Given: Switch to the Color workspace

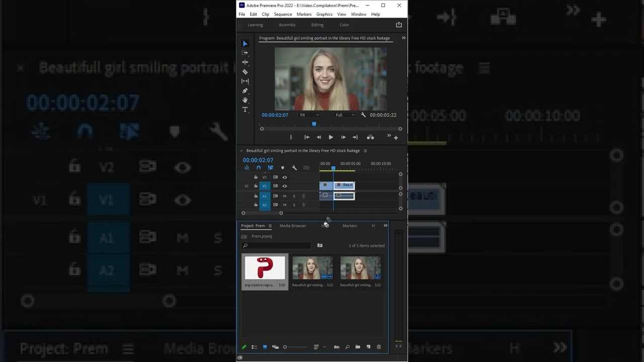Looking at the screenshot, I should point(344,25).
